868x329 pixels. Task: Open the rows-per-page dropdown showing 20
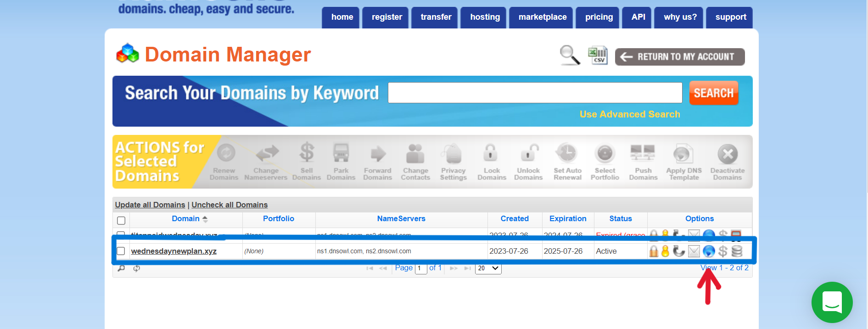pyautogui.click(x=488, y=268)
